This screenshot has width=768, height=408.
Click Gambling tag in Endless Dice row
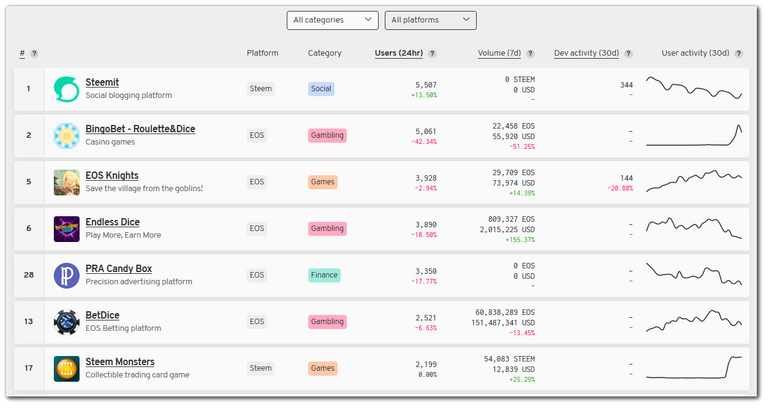[x=327, y=228]
